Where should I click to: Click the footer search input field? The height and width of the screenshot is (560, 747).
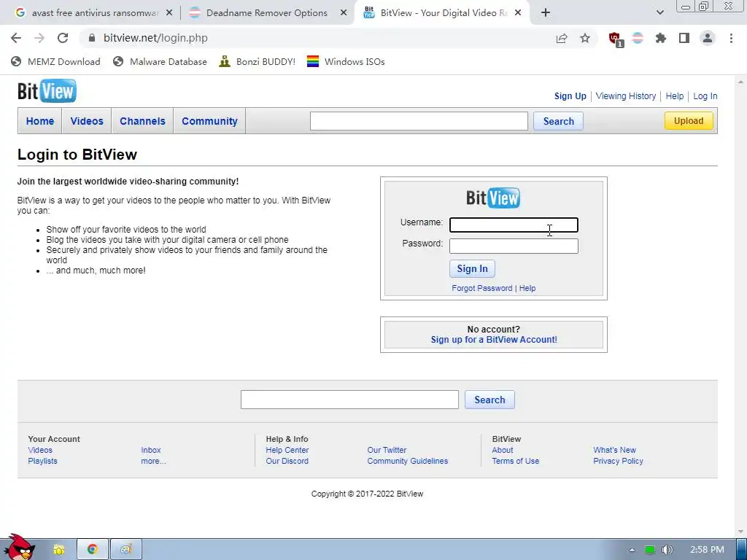click(349, 400)
